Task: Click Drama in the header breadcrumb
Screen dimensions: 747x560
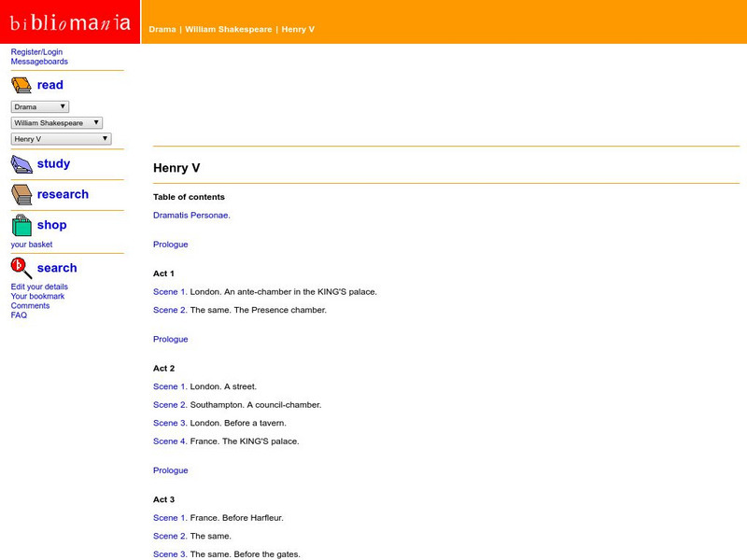Action: (x=162, y=29)
